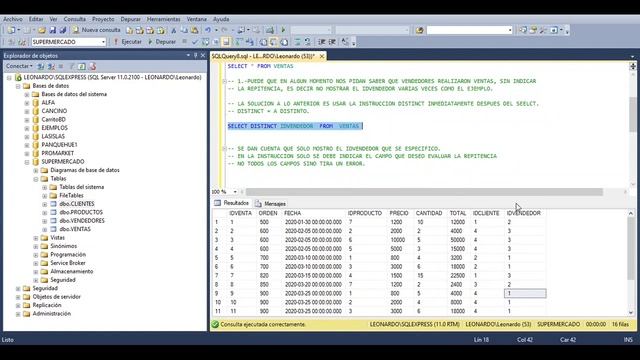
Task: Click the Connect Object Explorer icon
Action: (x=40, y=66)
